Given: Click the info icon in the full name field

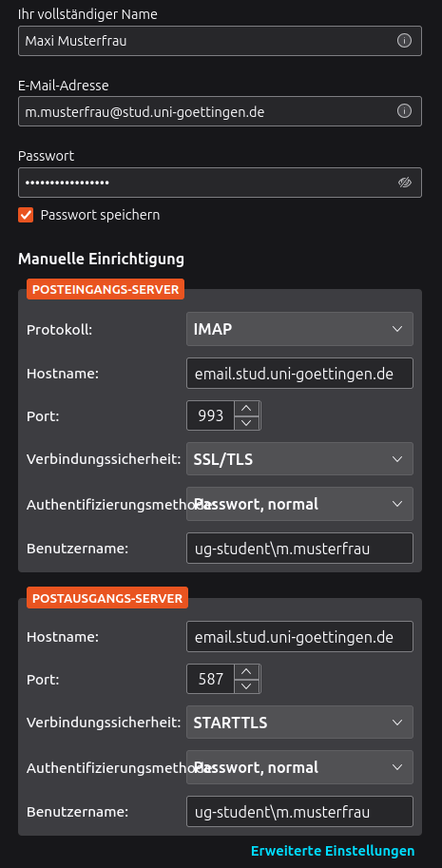Looking at the screenshot, I should click(404, 41).
